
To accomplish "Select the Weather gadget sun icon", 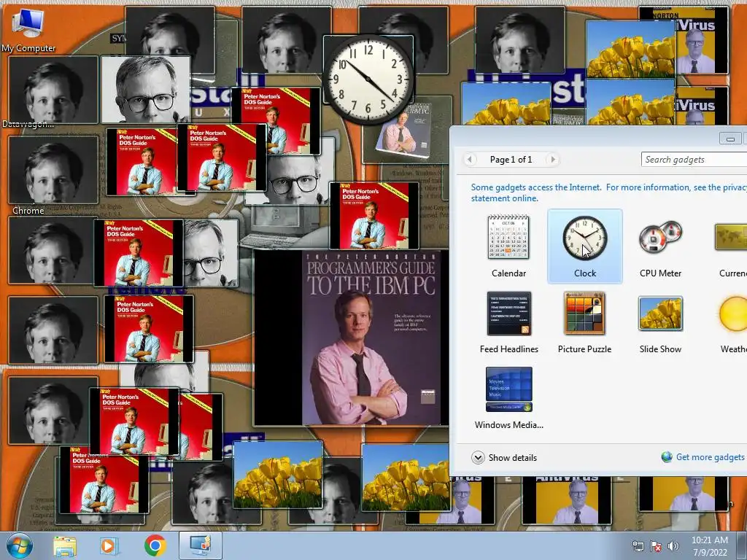I will (x=733, y=314).
